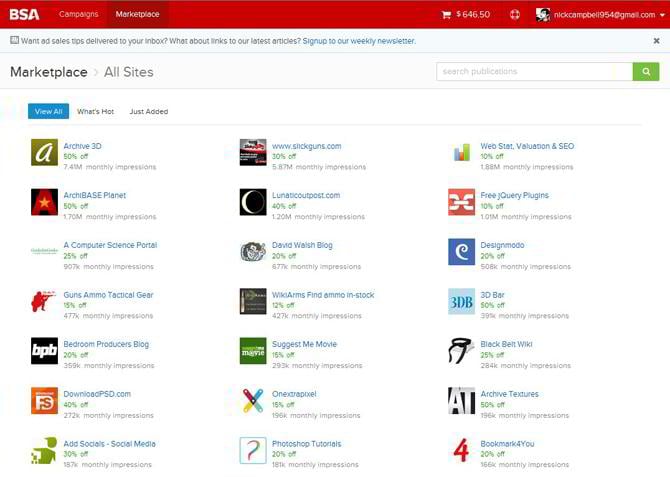The image size is (670, 477).
Task: Click the ArchiBASE Planet red star icon
Action: [44, 202]
